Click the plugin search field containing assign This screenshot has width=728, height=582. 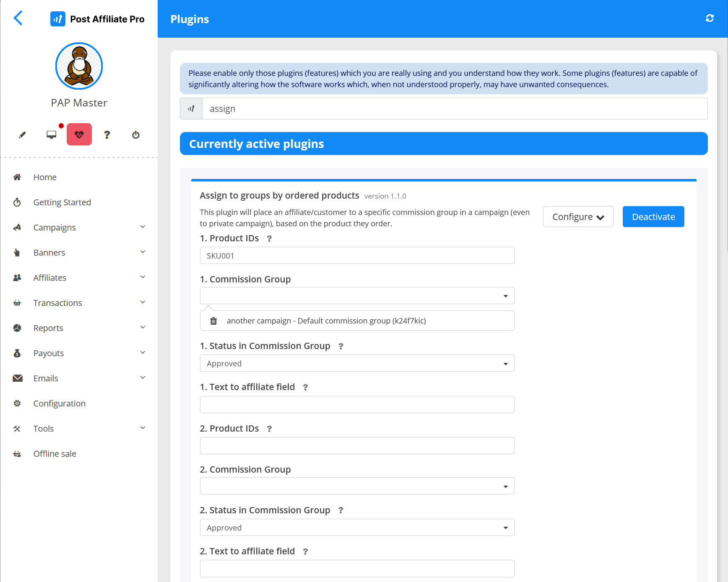(x=454, y=109)
